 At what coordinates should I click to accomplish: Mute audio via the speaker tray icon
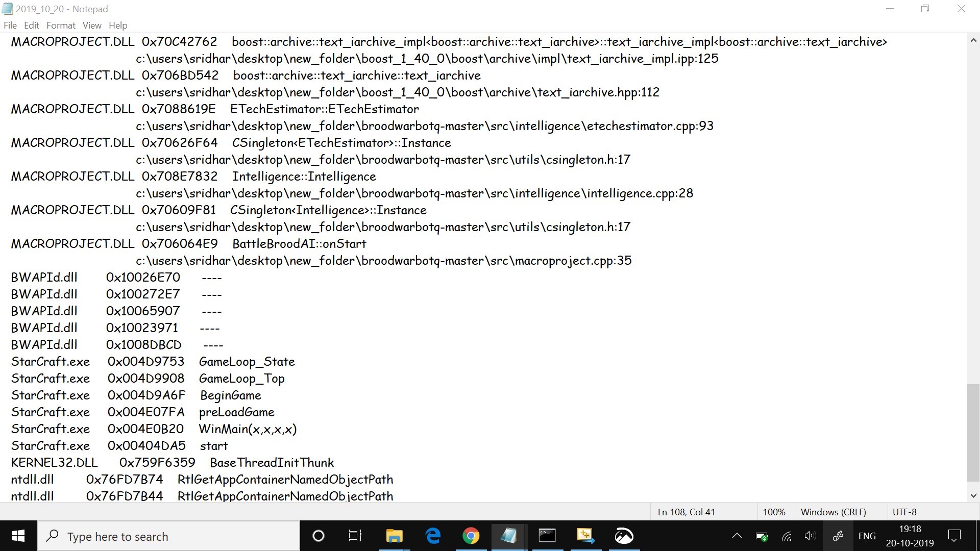(810, 536)
